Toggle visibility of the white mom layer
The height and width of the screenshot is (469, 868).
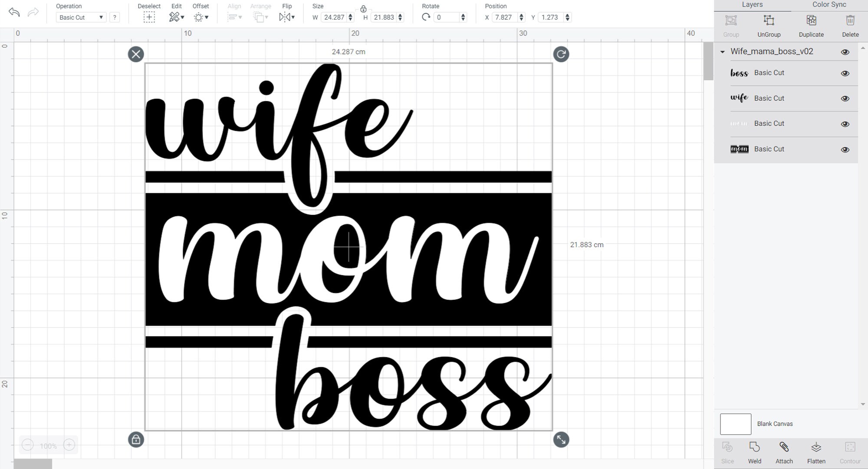click(x=845, y=124)
